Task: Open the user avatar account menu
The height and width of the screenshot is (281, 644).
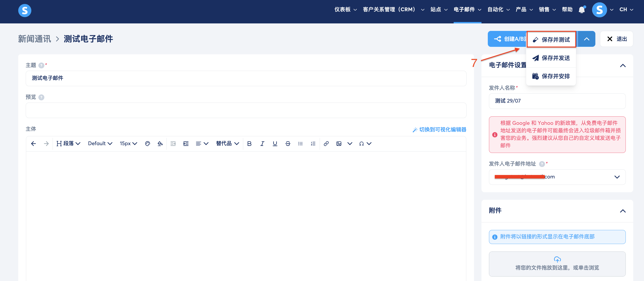Action: 603,10
